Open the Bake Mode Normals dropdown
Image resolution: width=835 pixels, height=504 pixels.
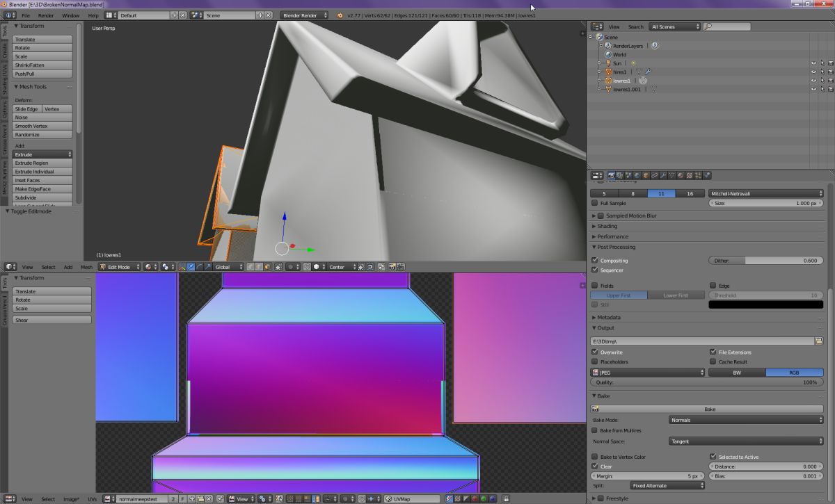coord(745,420)
